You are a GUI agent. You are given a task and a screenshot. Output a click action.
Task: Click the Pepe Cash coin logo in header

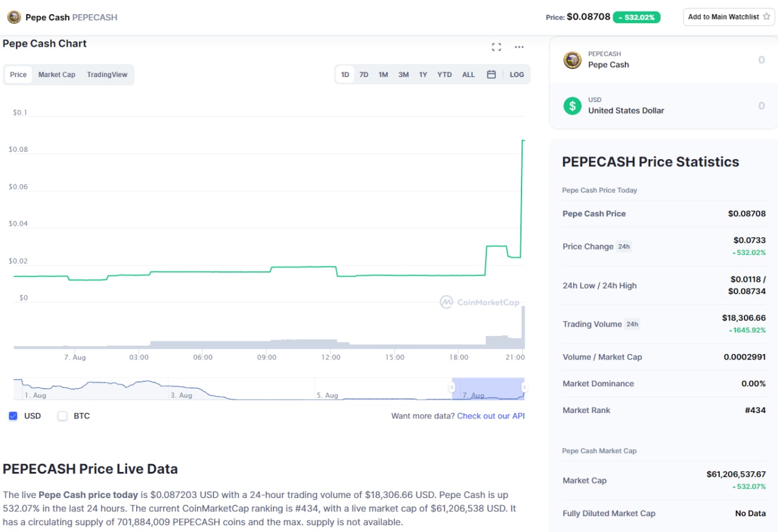click(14, 17)
